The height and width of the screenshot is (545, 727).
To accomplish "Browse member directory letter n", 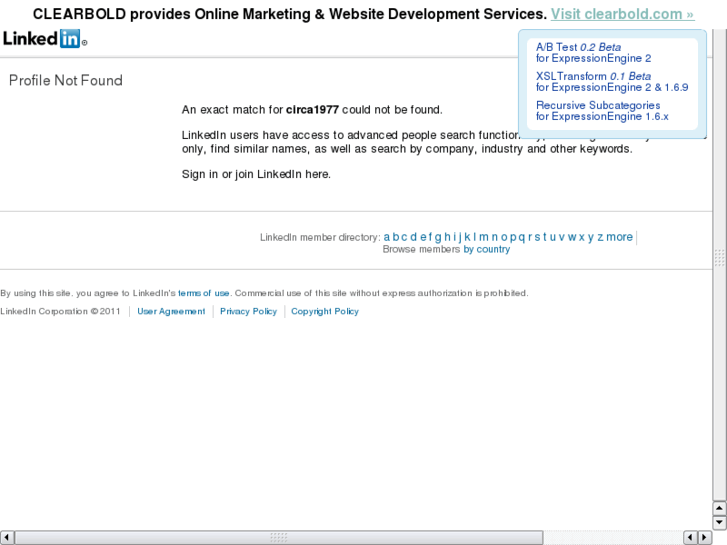I will (494, 237).
